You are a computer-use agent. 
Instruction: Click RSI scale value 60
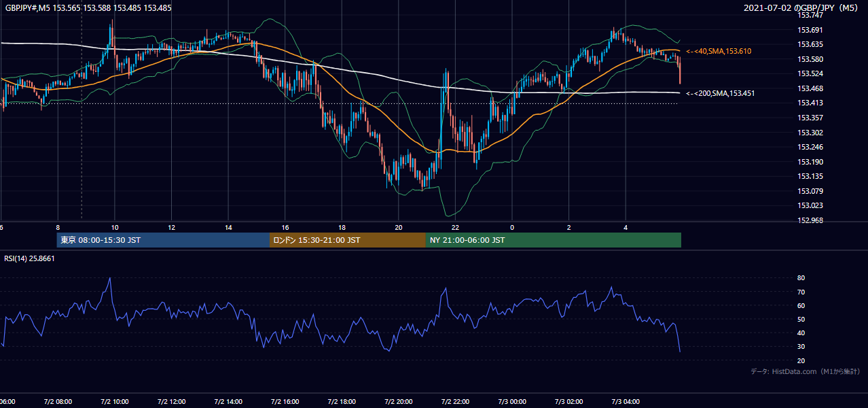click(801, 305)
